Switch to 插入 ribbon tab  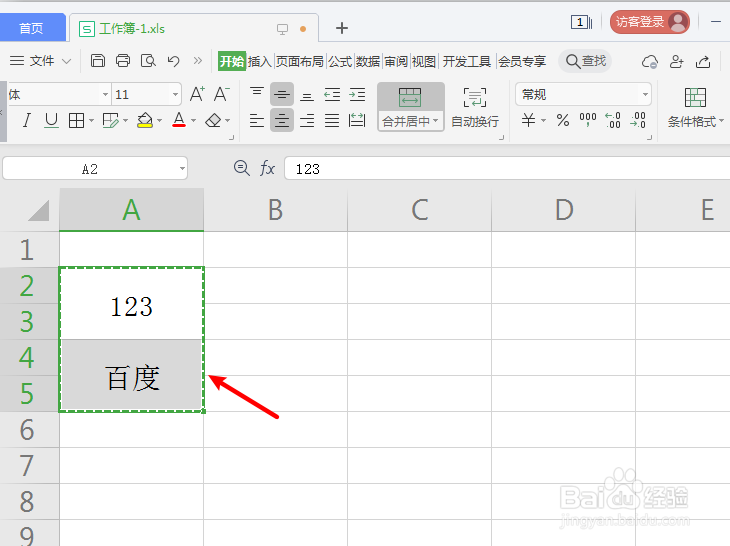click(260, 61)
